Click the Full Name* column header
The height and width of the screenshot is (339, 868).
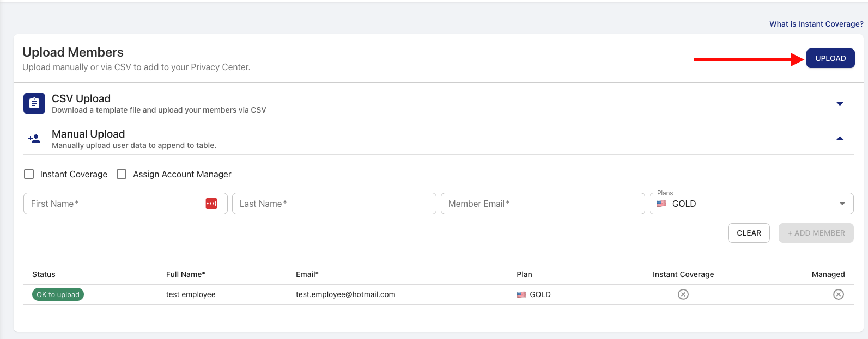186,274
